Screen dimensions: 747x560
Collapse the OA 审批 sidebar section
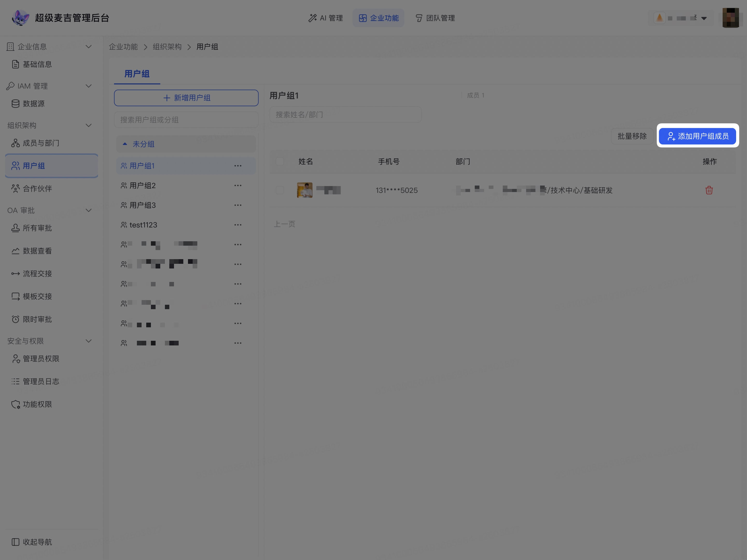(88, 210)
